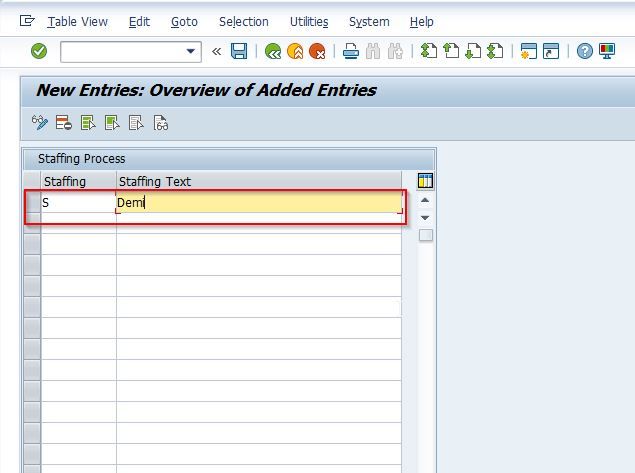
Task: Go to Previous Page icon
Action: click(x=451, y=51)
